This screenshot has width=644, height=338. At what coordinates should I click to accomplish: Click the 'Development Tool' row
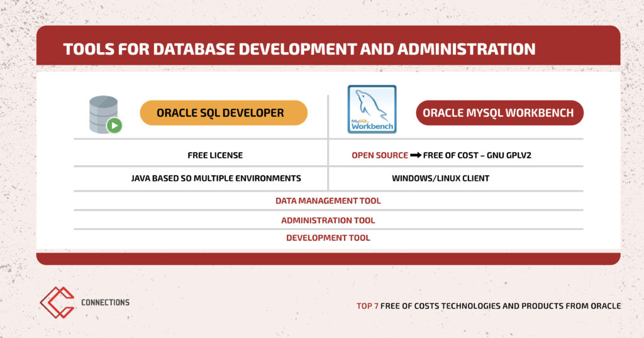pyautogui.click(x=328, y=238)
